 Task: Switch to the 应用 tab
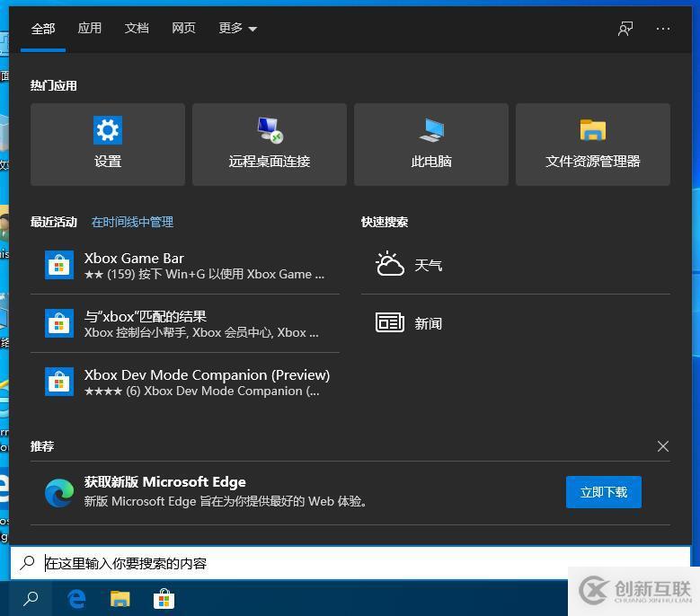(90, 29)
